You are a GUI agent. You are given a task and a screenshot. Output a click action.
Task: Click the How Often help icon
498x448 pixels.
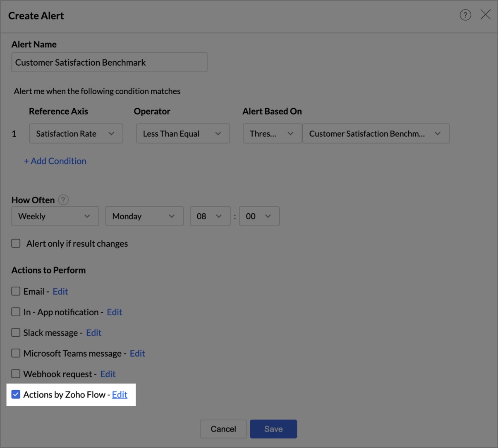[x=63, y=200]
